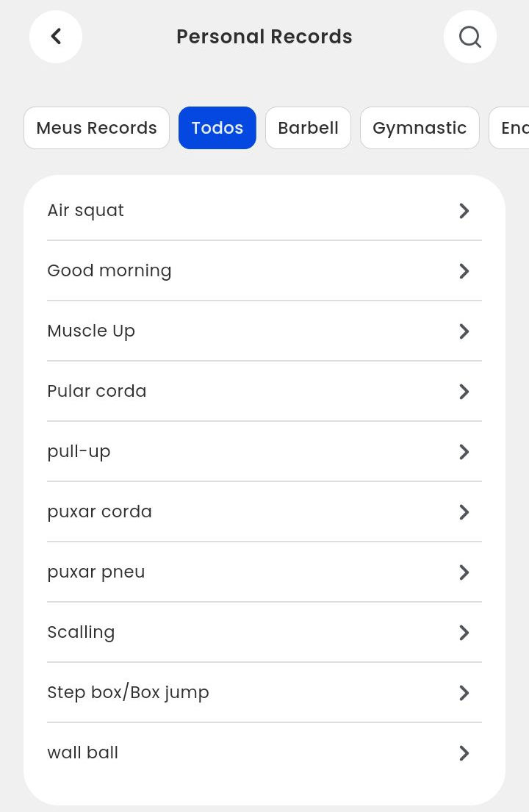Viewport: 529px width, 812px height.
Task: Tap chevron beside wall ball
Action: point(464,753)
